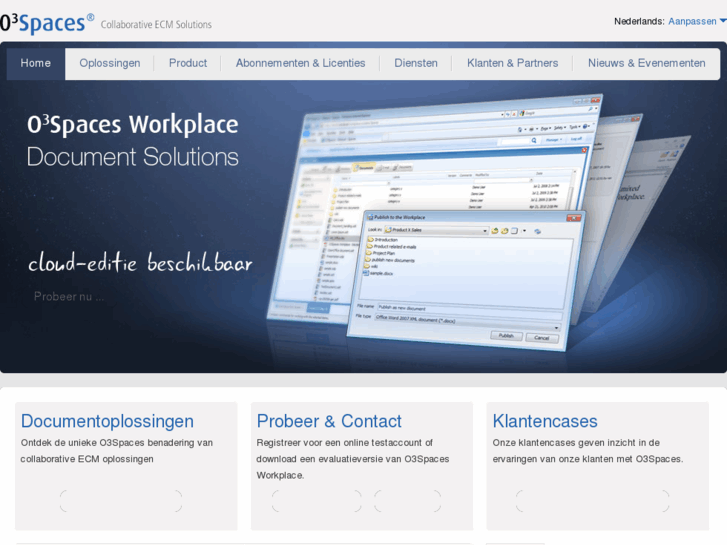Open the Diensten menu
The width and height of the screenshot is (727, 545).
(x=416, y=64)
